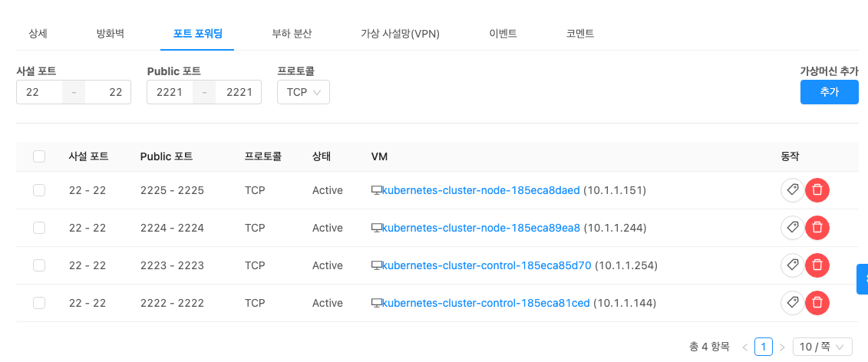Open the 부하 분산 tab
Viewport: 868px width, 362px height.
click(x=292, y=34)
